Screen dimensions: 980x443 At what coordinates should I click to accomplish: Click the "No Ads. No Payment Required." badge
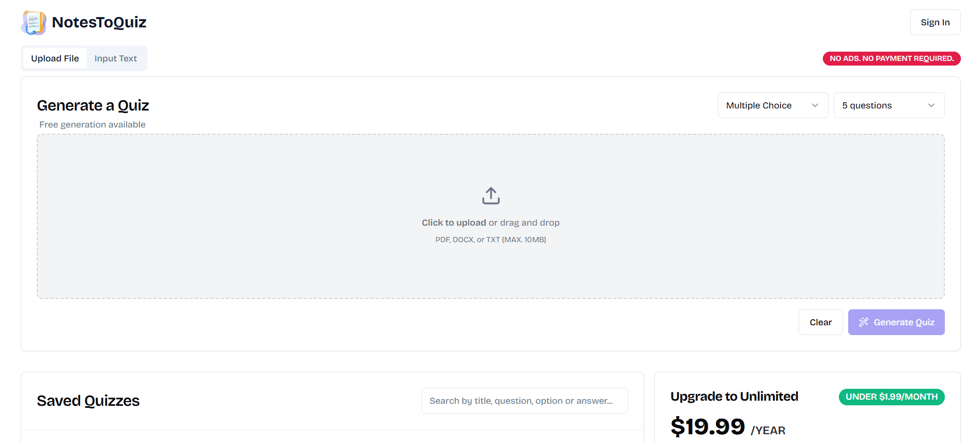891,58
